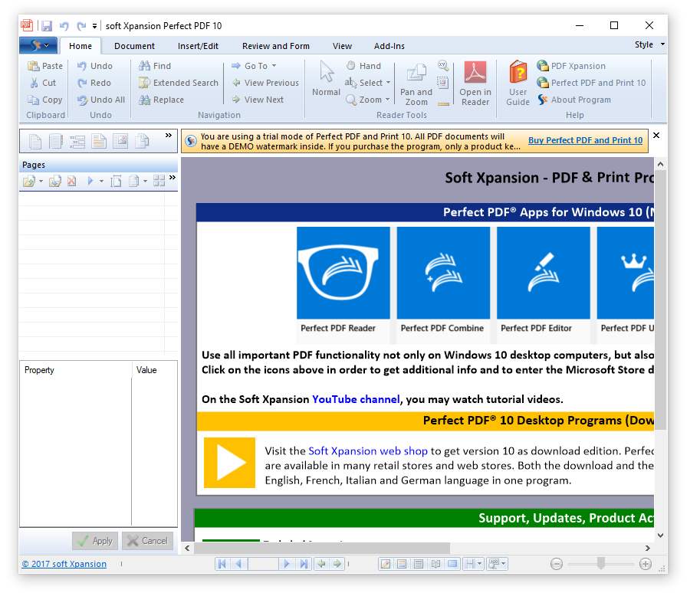Click the Cancel button
This screenshot has width=700, height=593.
coord(147,541)
